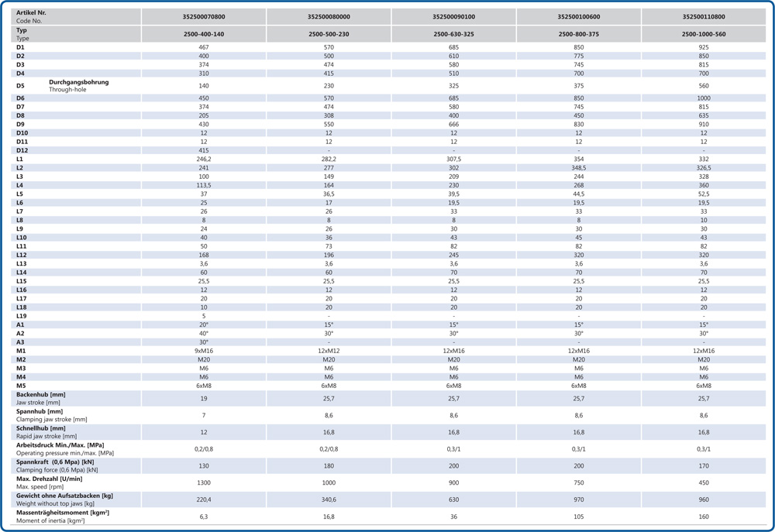This screenshot has height=532, width=775.
Task: Select the 352500100600 code header cell
Action: point(578,16)
